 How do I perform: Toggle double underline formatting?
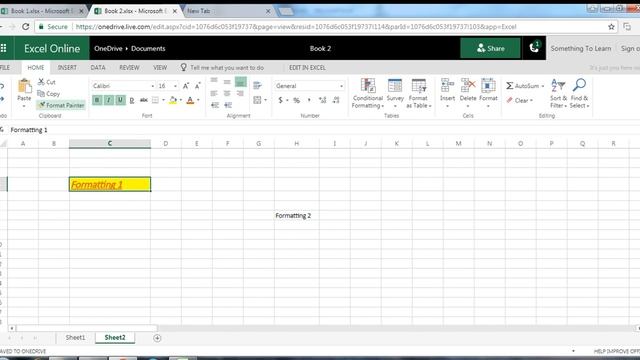[132, 100]
